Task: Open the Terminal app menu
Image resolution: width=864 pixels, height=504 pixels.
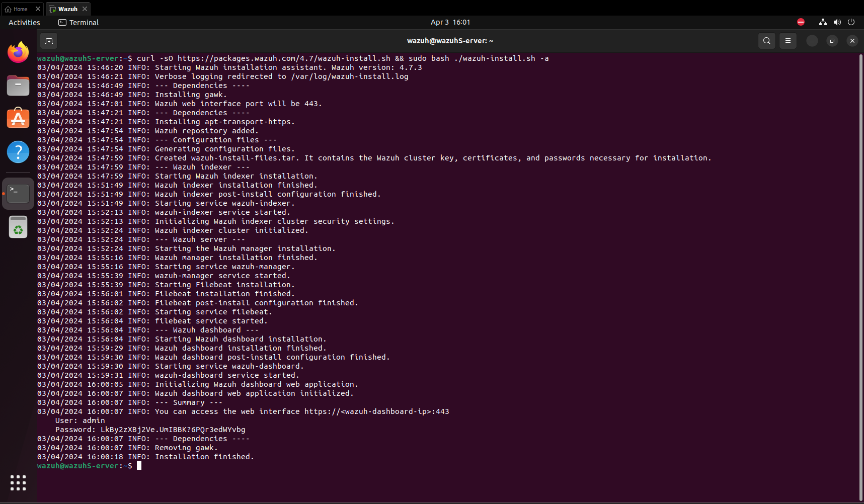Action: (x=78, y=22)
